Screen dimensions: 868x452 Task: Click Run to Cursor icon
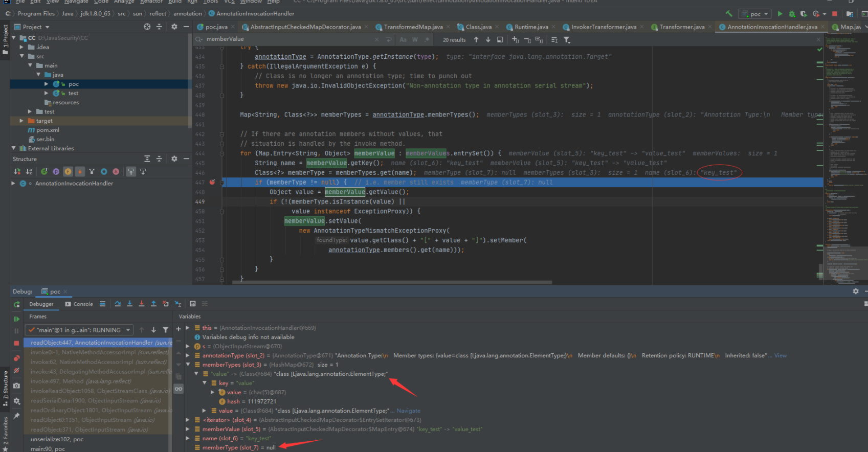177,304
